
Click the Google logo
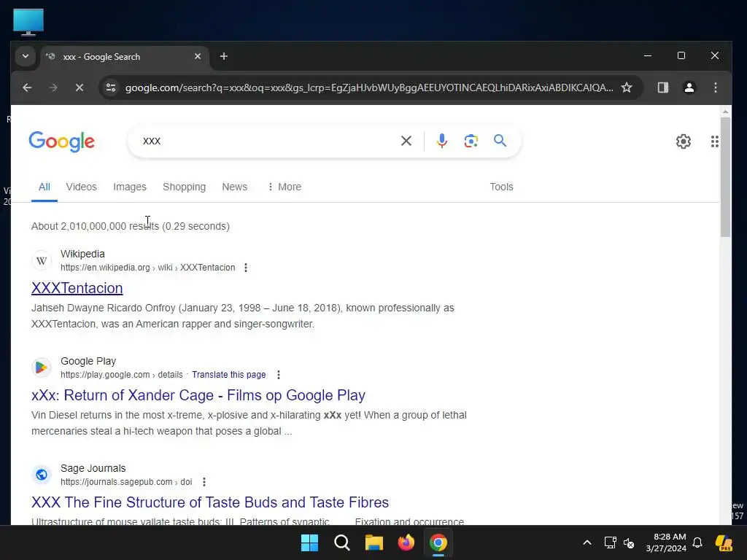point(62,141)
